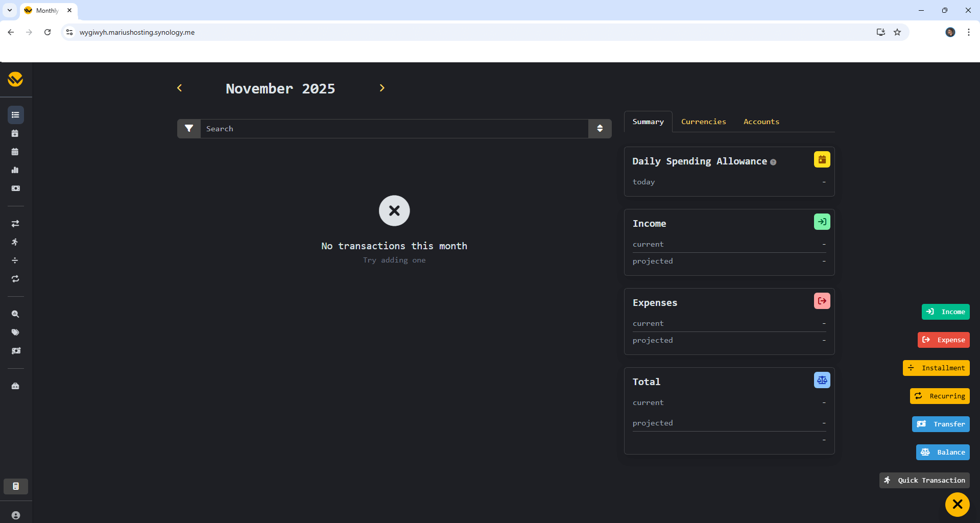Open the bar chart insights icon in sidebar

[x=15, y=170]
